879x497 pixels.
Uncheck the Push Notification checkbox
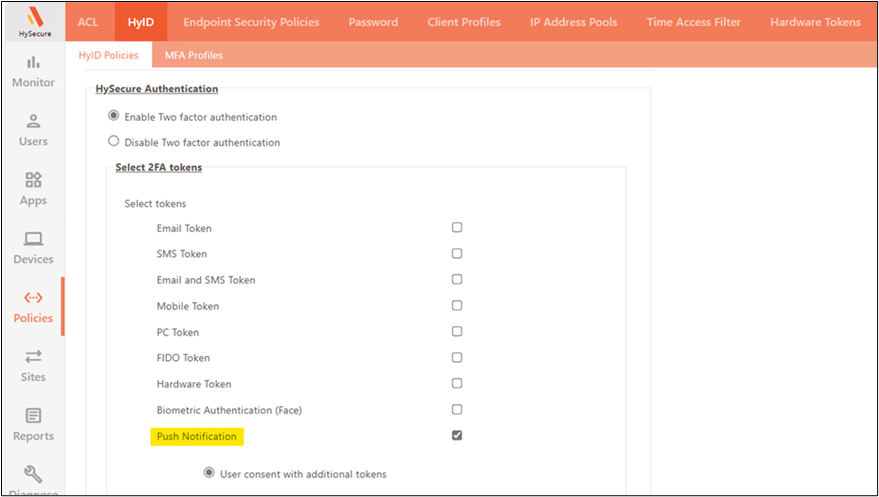coord(457,436)
